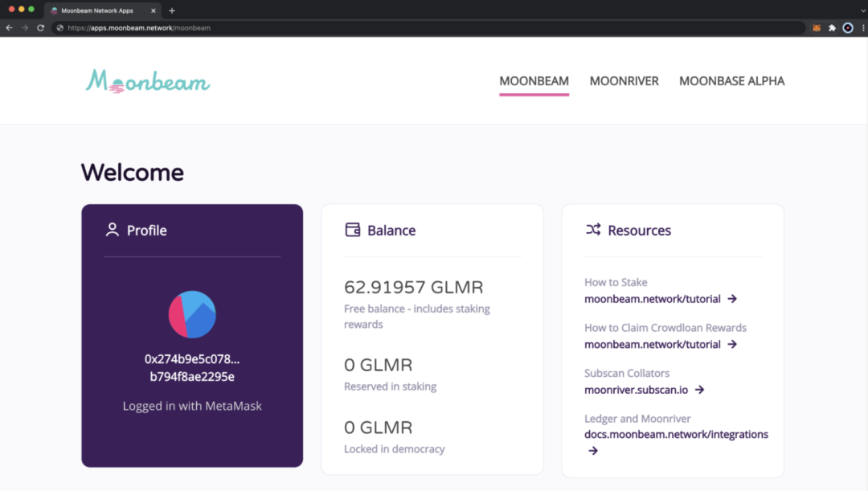Click the 'Subscan Collators' label
Image resolution: width=868 pixels, height=491 pixels.
pyautogui.click(x=627, y=373)
